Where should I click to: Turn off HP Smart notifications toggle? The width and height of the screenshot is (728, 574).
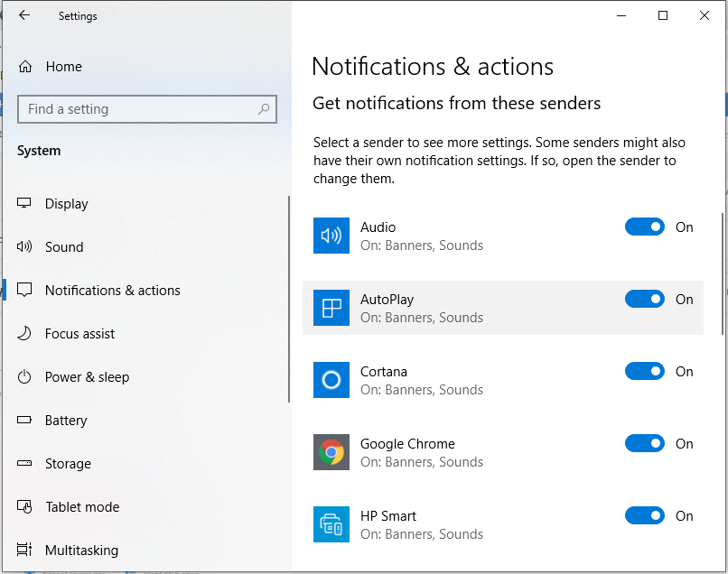coord(644,515)
